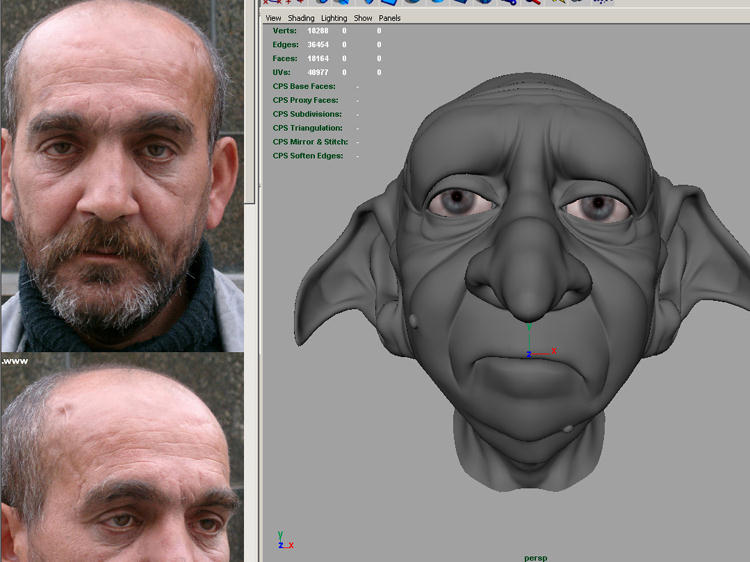This screenshot has height=562, width=750.
Task: Click the top reference photo
Action: pos(122,175)
